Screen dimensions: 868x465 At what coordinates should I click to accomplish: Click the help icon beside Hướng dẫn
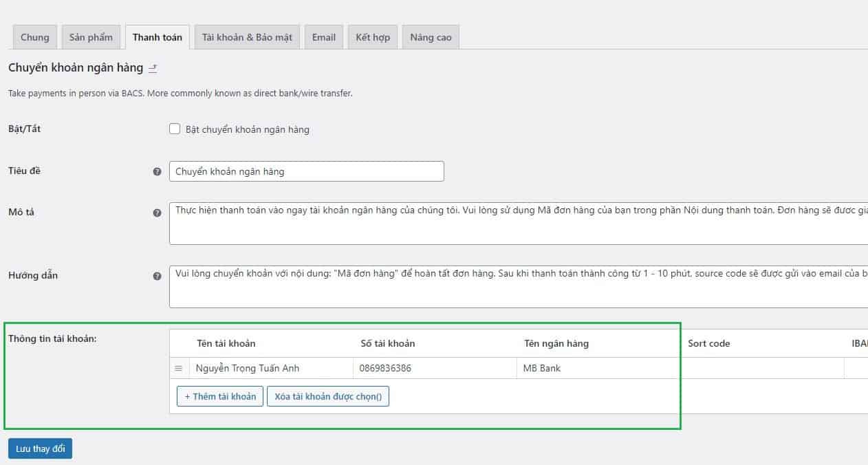click(x=157, y=276)
